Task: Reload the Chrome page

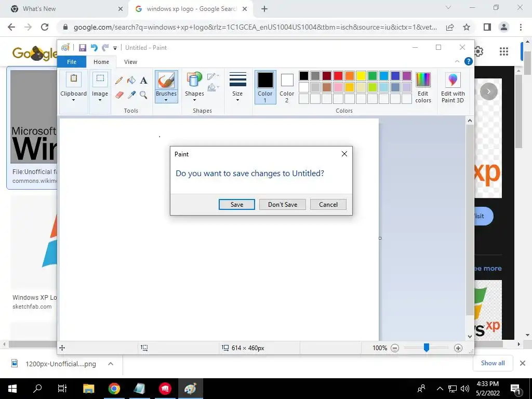Action: click(45, 27)
